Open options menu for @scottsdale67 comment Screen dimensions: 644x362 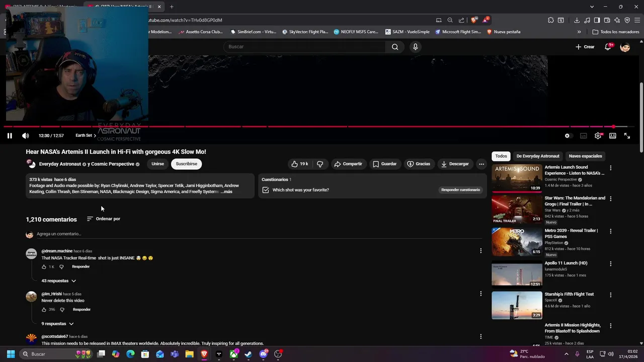click(480, 336)
